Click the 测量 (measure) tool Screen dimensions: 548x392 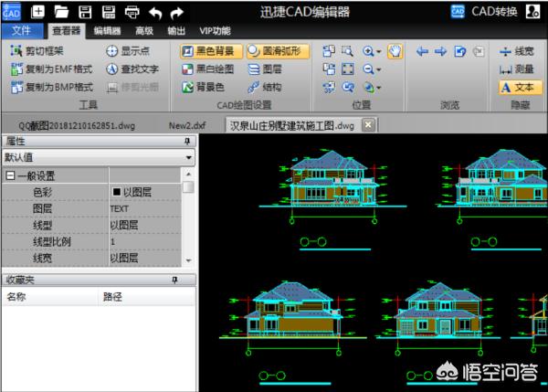(x=516, y=69)
